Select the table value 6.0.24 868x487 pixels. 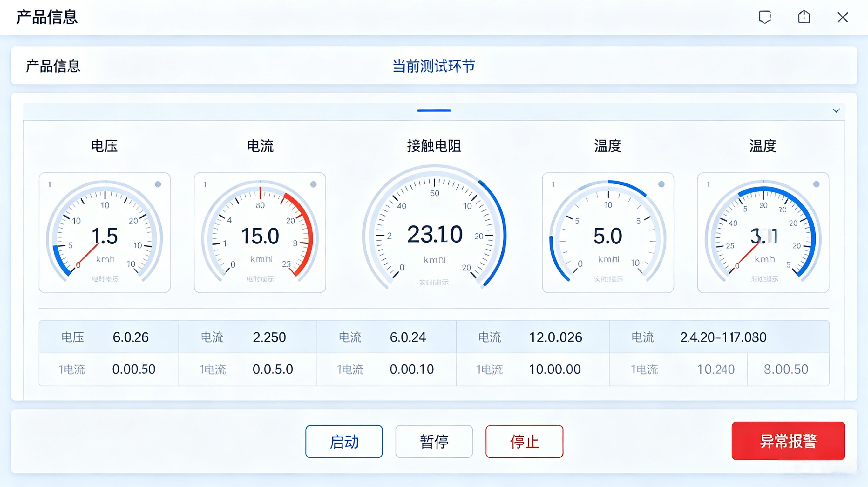click(408, 337)
